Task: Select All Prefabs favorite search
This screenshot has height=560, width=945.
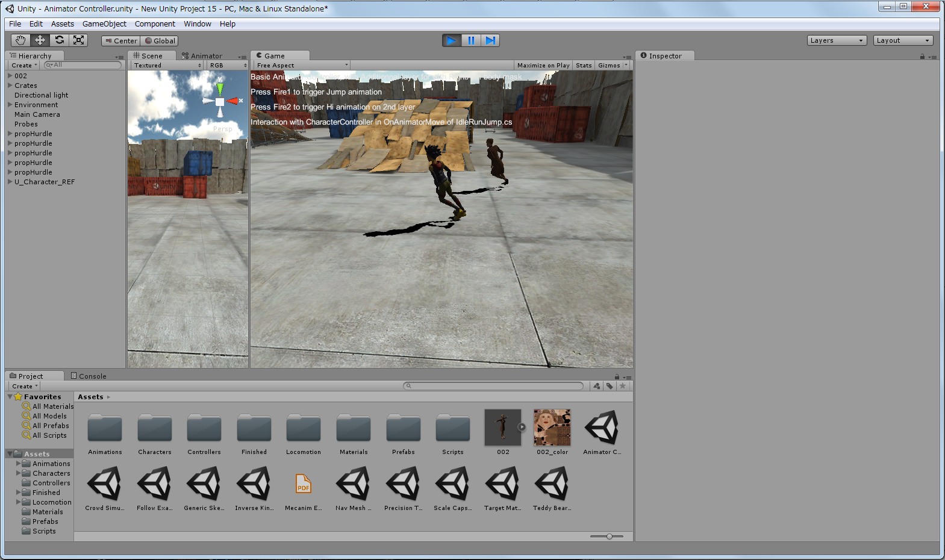Action: point(46,426)
